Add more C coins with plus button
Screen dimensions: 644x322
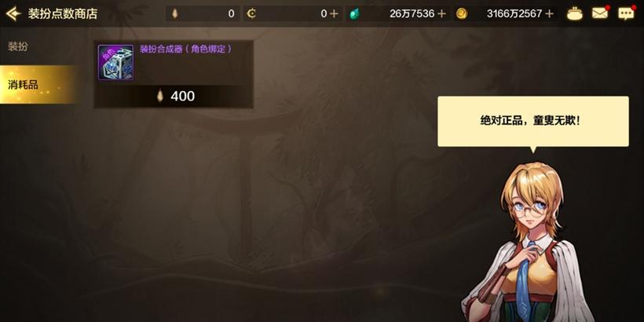click(334, 14)
